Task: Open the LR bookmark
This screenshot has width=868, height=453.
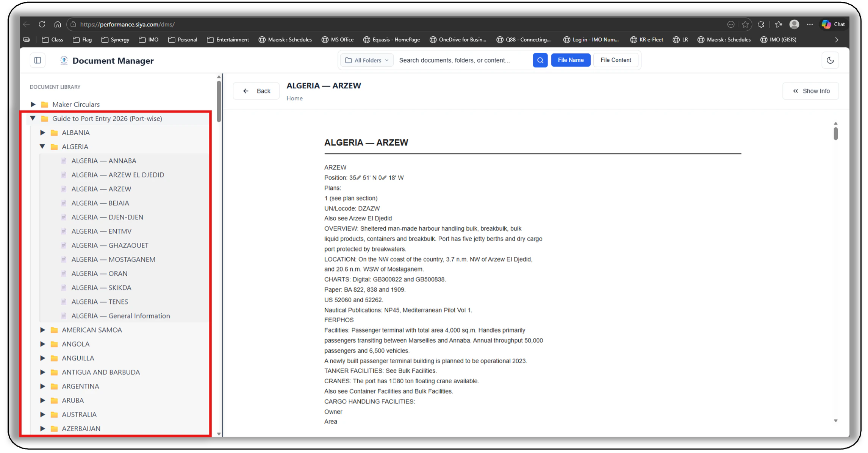Action: [680, 40]
